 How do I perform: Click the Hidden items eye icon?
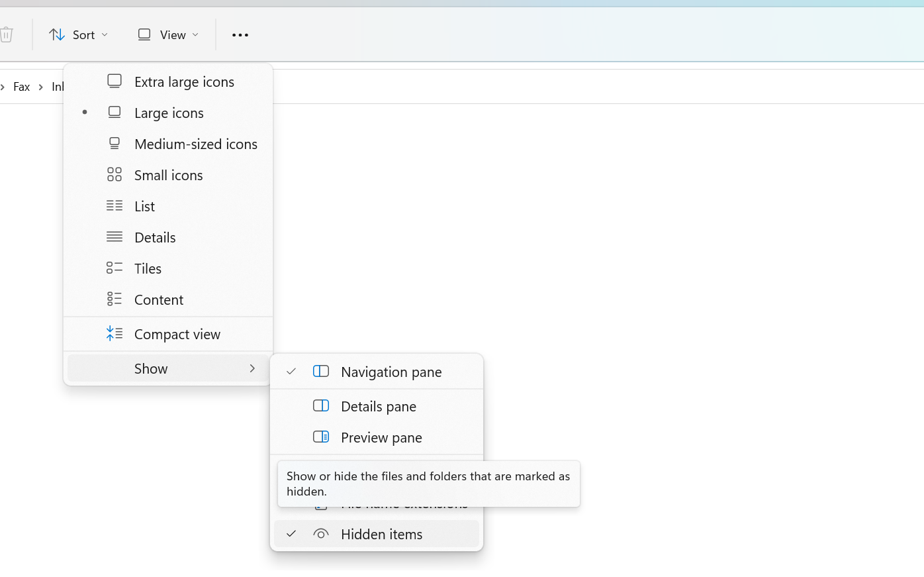point(321,533)
